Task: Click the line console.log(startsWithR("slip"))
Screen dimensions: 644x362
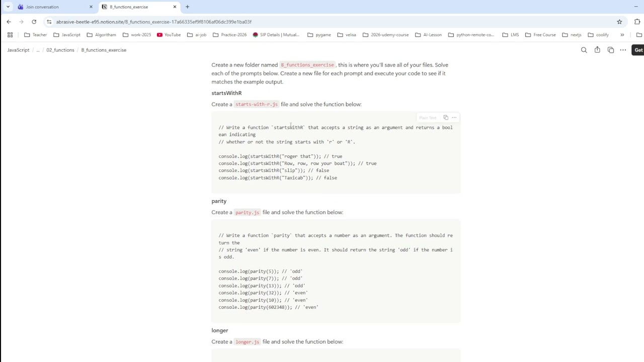Action: 274,170
